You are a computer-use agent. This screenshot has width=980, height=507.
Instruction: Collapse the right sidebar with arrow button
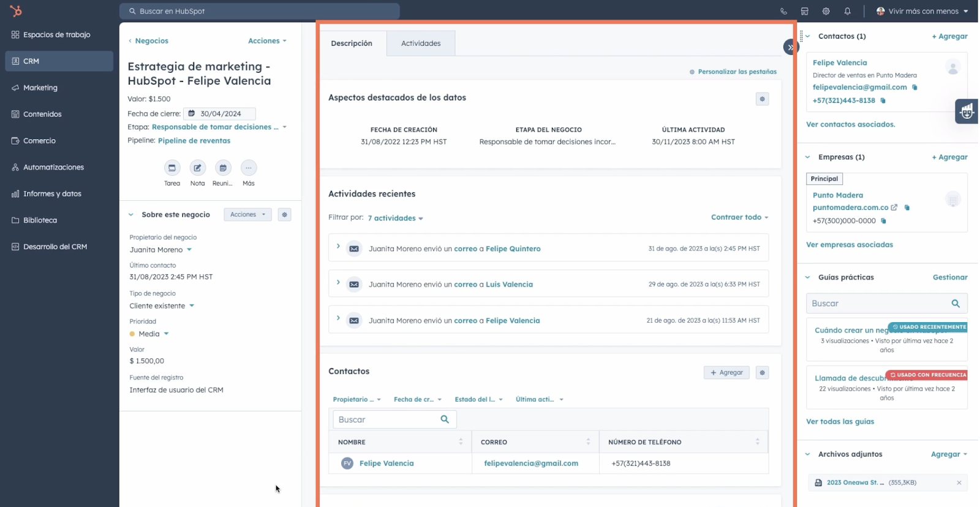tap(790, 47)
